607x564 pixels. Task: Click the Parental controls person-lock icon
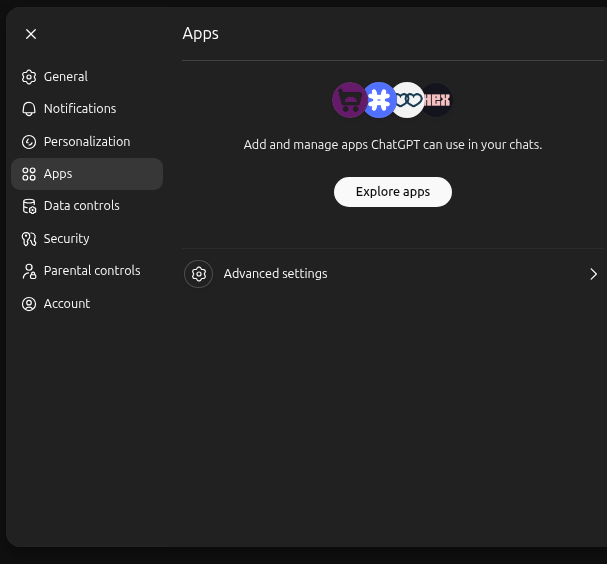[x=29, y=271]
